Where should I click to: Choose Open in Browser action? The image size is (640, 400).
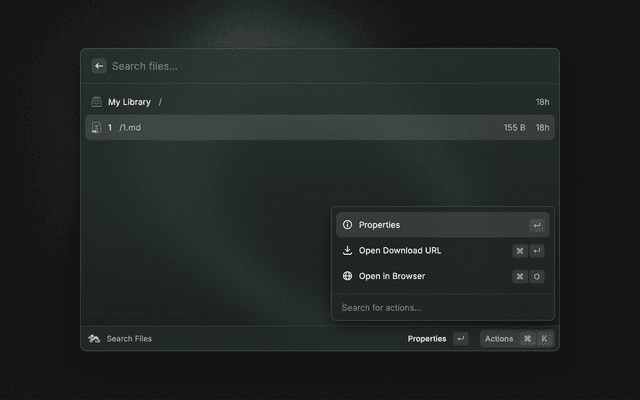[x=394, y=276]
